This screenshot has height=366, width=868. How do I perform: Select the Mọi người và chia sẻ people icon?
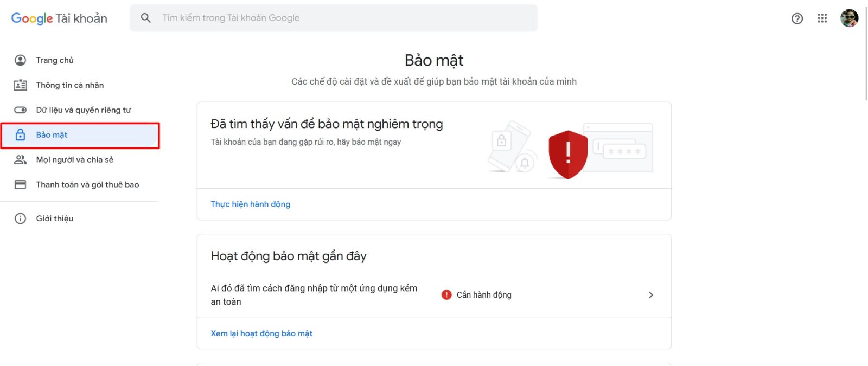point(20,159)
